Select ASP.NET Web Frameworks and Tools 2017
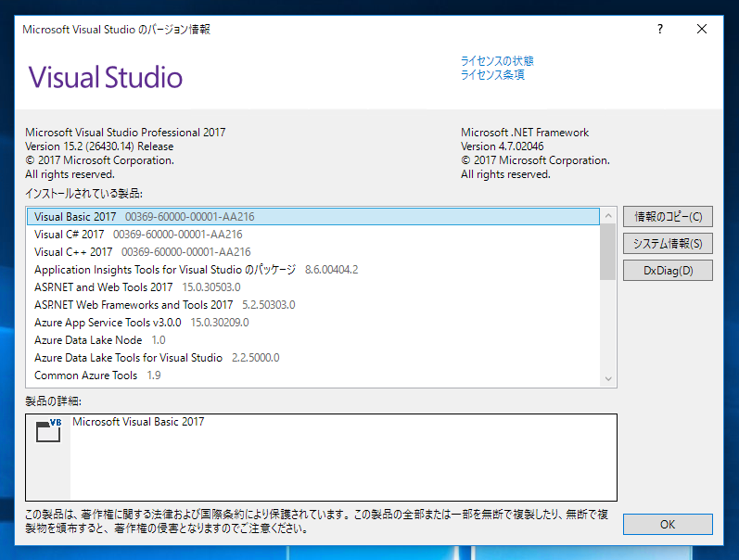The image size is (739, 560). (x=313, y=305)
